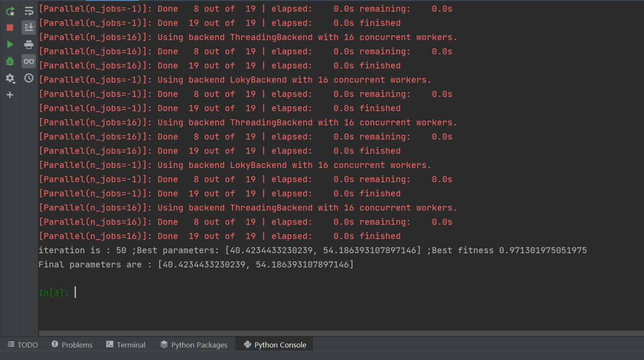Screen dimensions: 644x360
Task: Open the command history clock icon
Action: pyautogui.click(x=29, y=78)
